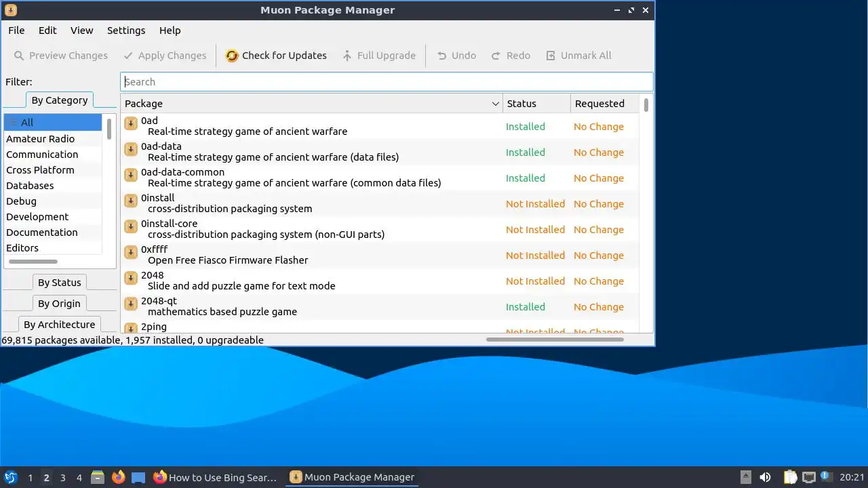Click the Apply Changes checkmark icon
This screenshot has width=868, height=488.
(x=128, y=56)
